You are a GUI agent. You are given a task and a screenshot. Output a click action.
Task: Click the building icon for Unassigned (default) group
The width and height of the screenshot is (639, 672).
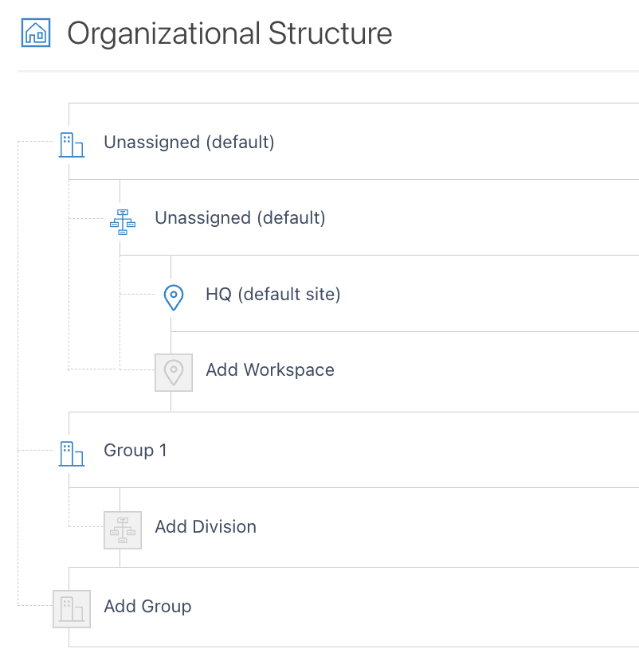(x=72, y=145)
